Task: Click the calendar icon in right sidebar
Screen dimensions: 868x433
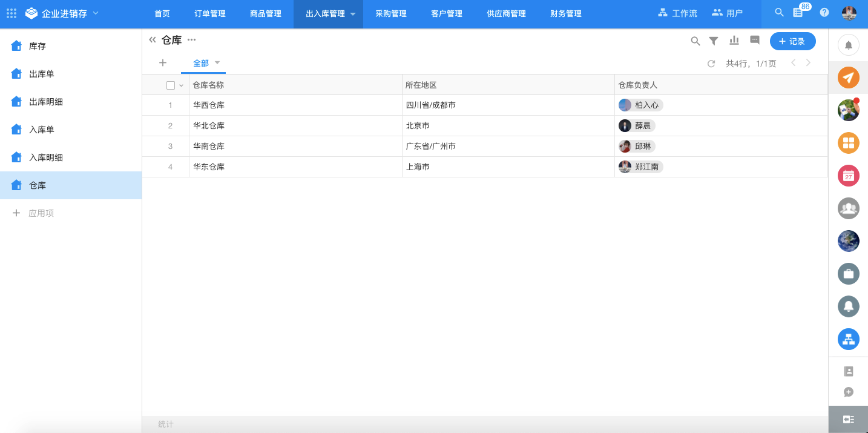Action: click(848, 176)
